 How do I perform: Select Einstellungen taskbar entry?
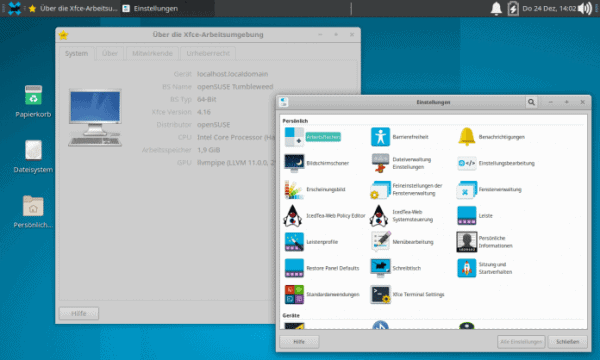point(167,8)
